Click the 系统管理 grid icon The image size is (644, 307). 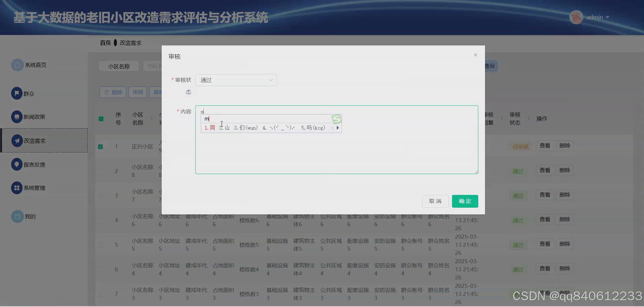pos(17,188)
